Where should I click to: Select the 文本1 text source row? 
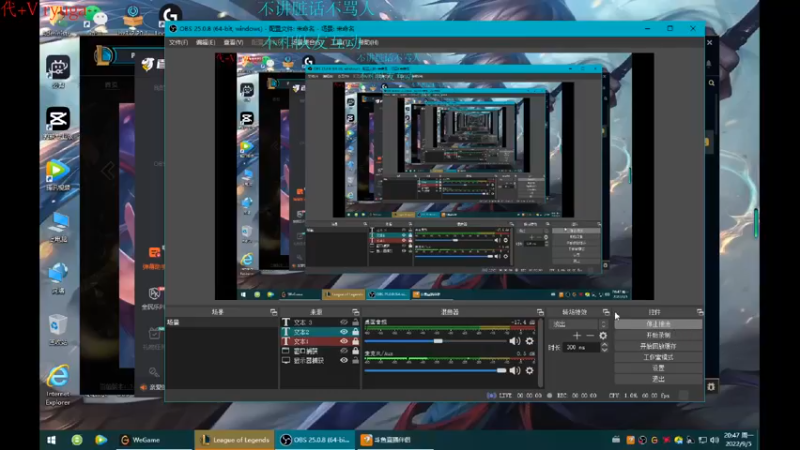tap(320, 341)
